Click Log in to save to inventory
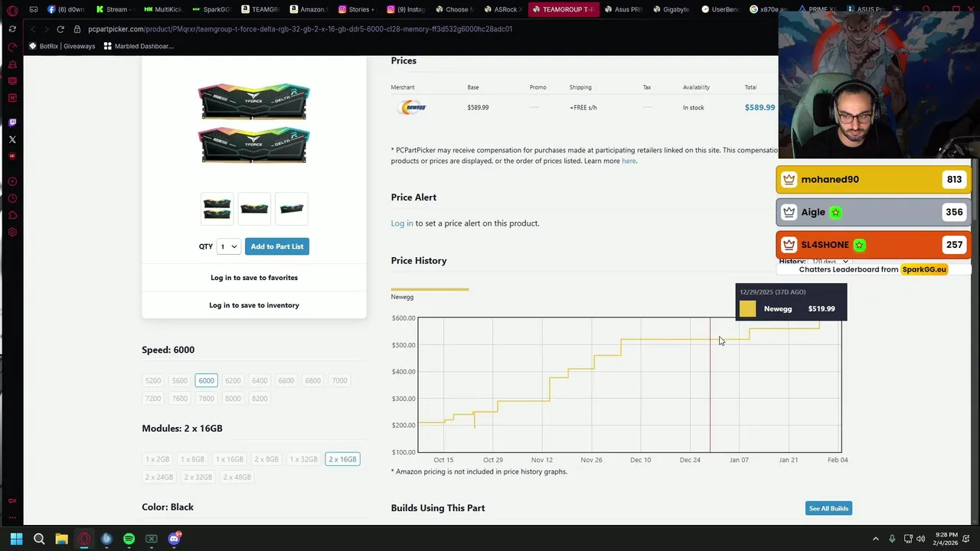980x551 pixels. tap(254, 305)
